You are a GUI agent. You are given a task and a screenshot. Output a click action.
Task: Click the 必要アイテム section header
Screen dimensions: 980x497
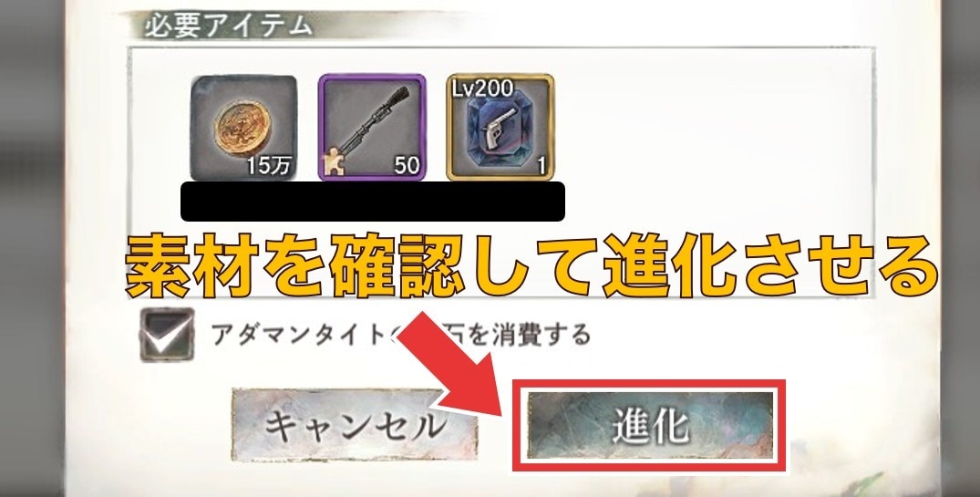229,26
